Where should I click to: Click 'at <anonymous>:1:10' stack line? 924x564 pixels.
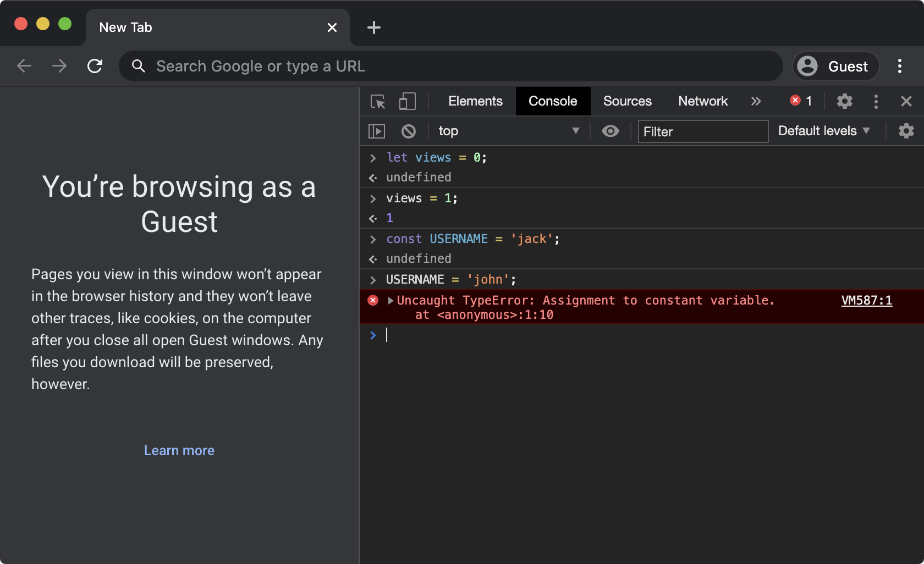point(484,315)
